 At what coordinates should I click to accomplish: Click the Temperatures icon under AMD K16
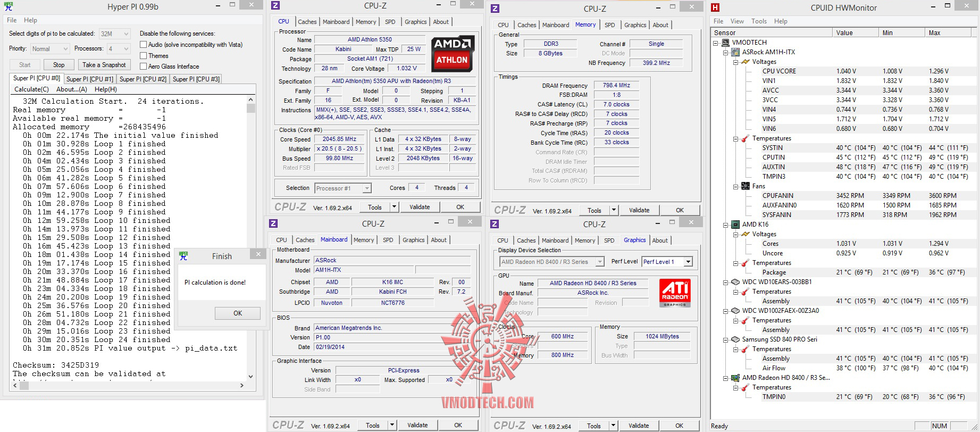(746, 263)
